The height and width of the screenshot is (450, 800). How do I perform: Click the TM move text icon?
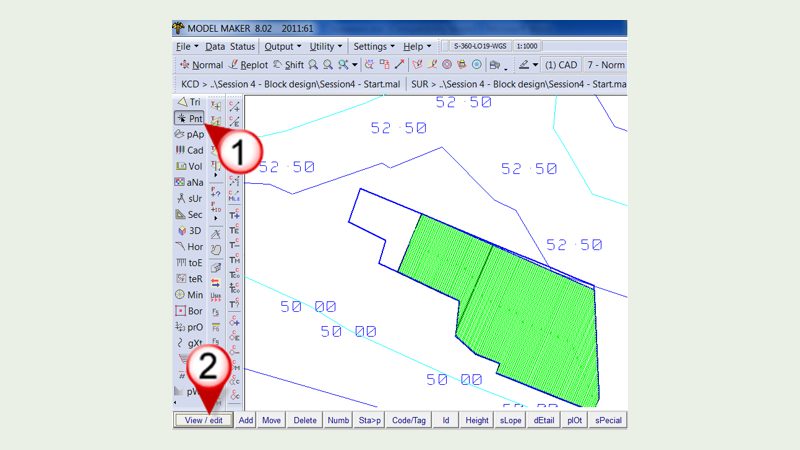(234, 260)
